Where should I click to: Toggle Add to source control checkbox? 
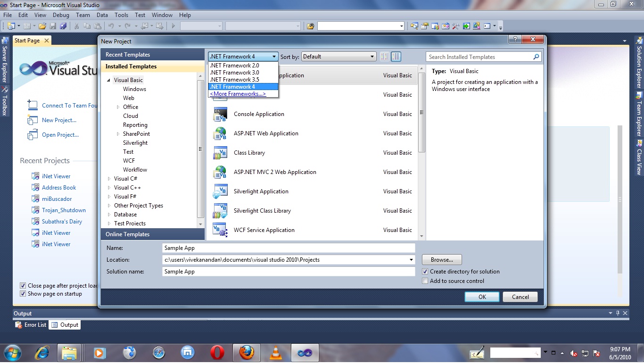tap(425, 281)
